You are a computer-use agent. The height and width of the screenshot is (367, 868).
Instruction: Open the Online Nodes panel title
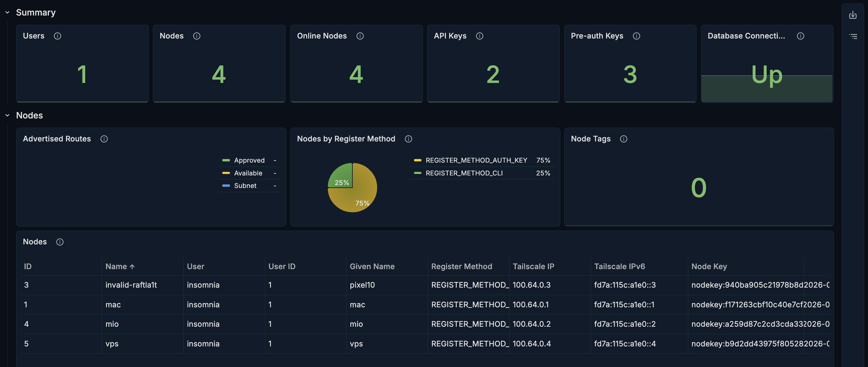(x=322, y=36)
